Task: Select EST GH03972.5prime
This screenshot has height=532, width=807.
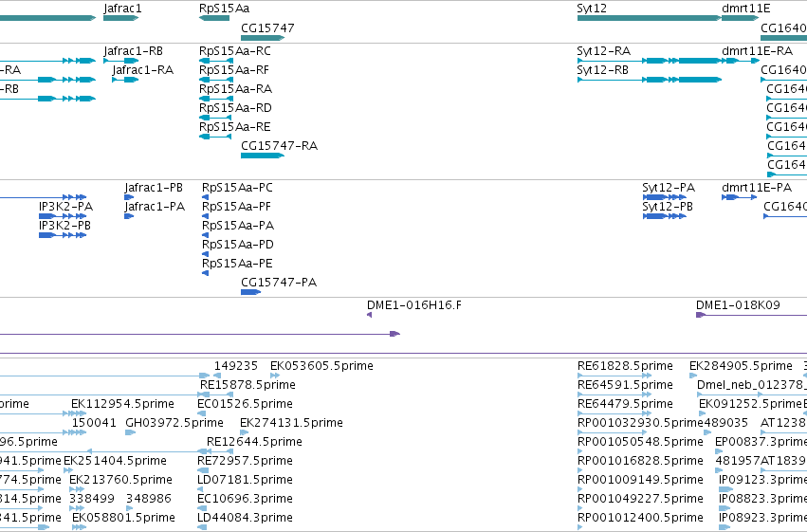Action: tap(174, 424)
